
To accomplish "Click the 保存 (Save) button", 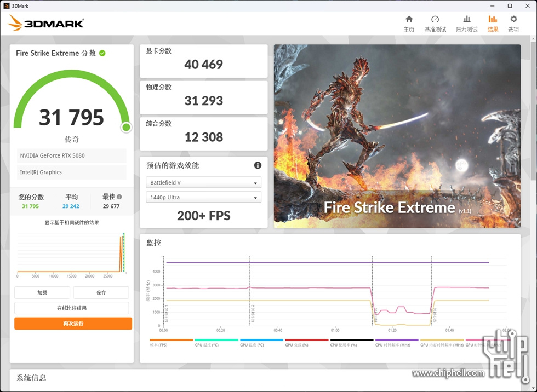I will pos(101,293).
